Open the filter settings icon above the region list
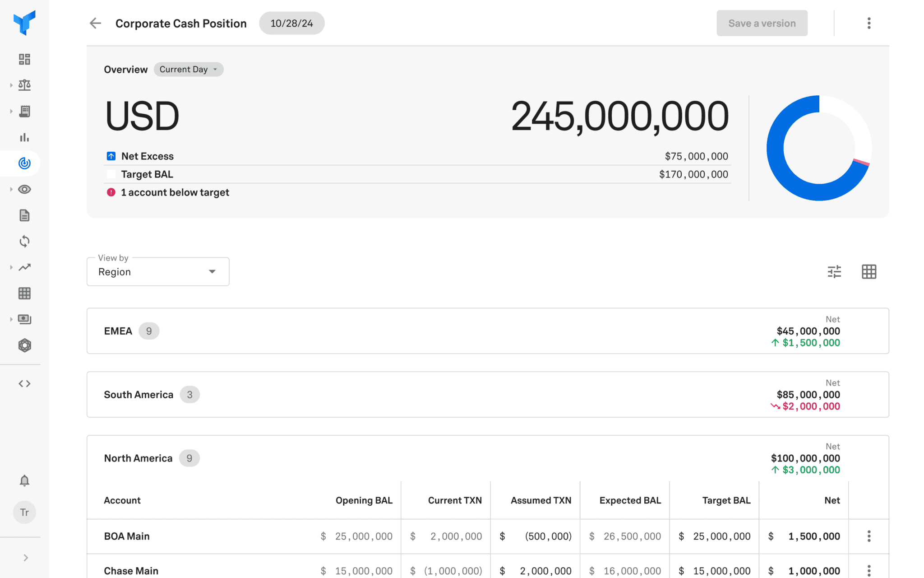 click(834, 271)
